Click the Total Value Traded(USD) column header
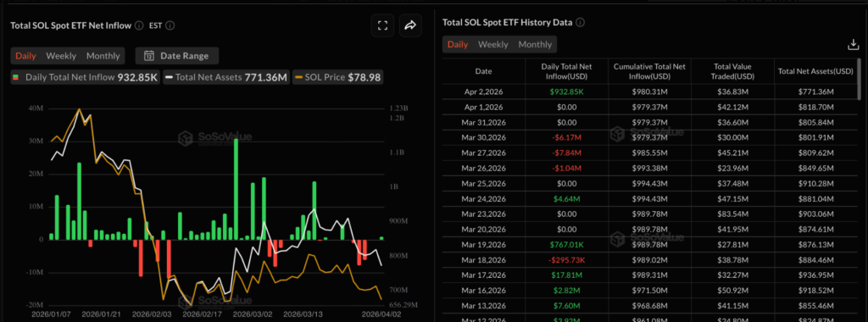Viewport: 868px width, 322px height. (x=732, y=71)
